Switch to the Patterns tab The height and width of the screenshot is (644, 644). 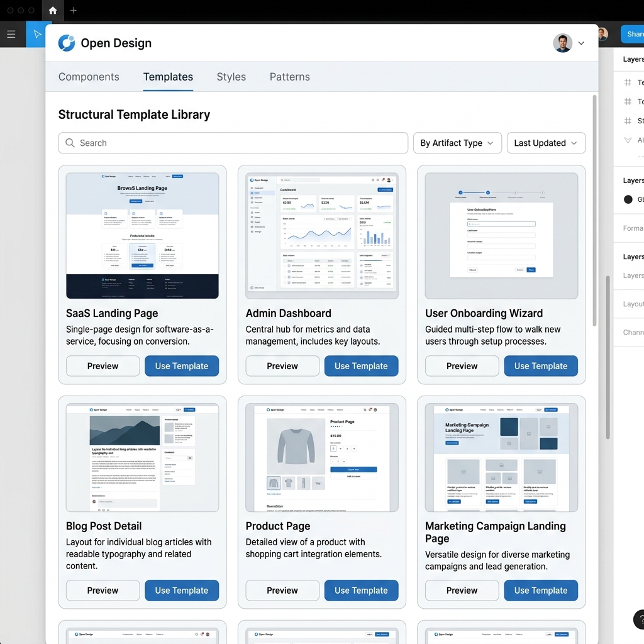pyautogui.click(x=289, y=77)
